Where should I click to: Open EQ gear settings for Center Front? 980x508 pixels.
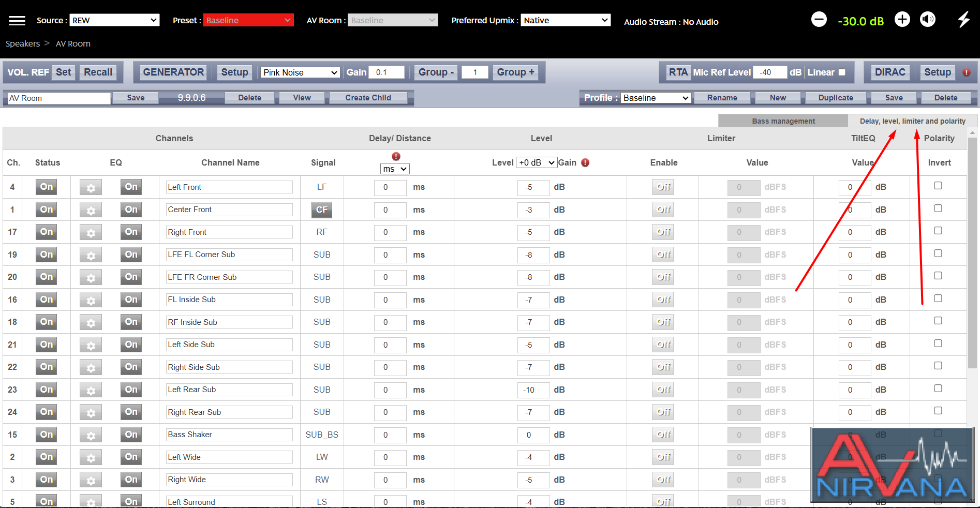click(91, 210)
